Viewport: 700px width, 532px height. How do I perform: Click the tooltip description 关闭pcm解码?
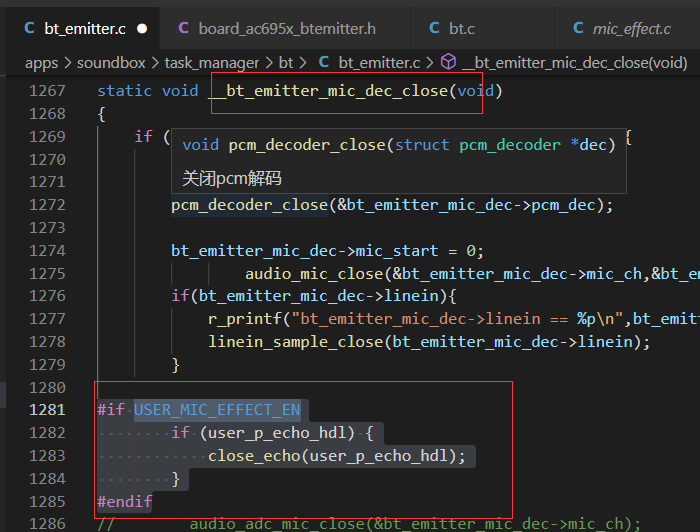tap(232, 179)
